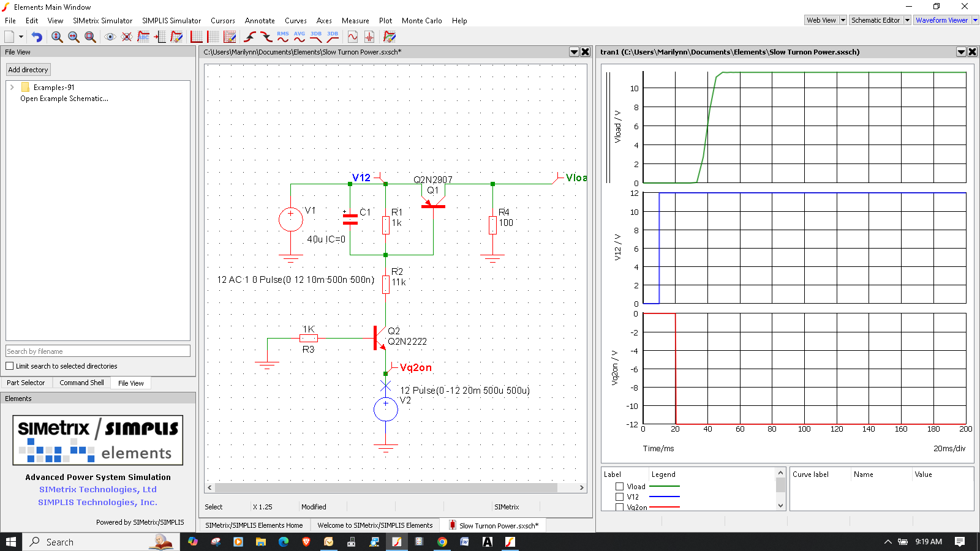Image resolution: width=980 pixels, height=551 pixels.
Task: Click the new axis icon
Action: tap(197, 37)
